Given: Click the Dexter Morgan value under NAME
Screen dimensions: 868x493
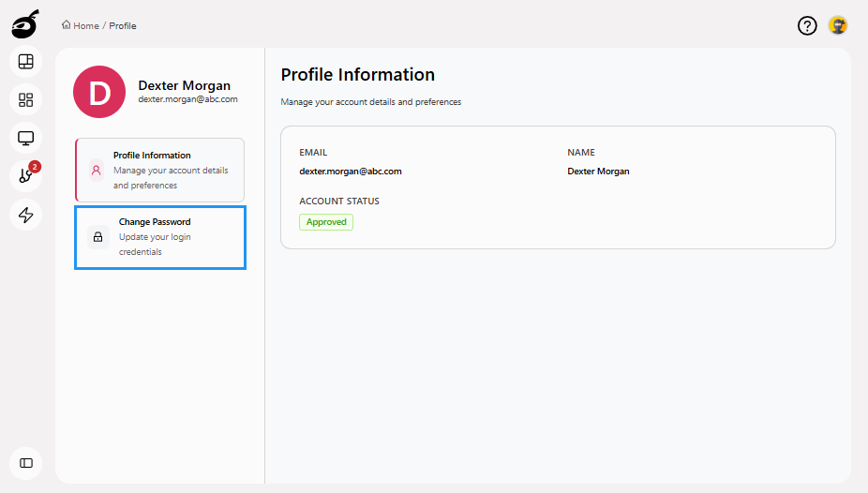Looking at the screenshot, I should coord(598,172).
